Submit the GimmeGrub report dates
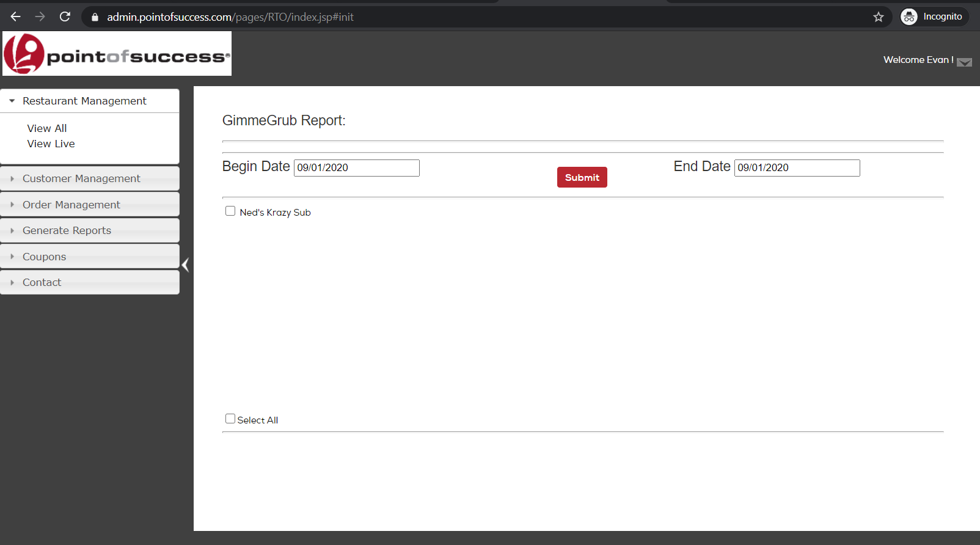980x545 pixels. click(x=582, y=177)
